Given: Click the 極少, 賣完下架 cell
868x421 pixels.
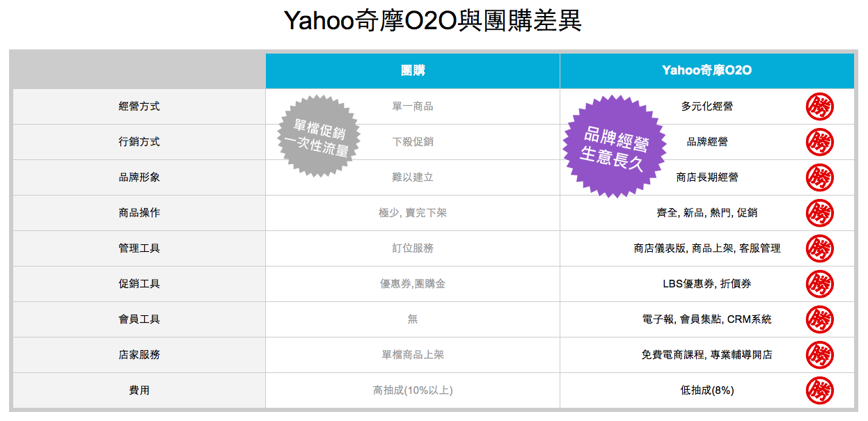Looking at the screenshot, I should coord(413,213).
